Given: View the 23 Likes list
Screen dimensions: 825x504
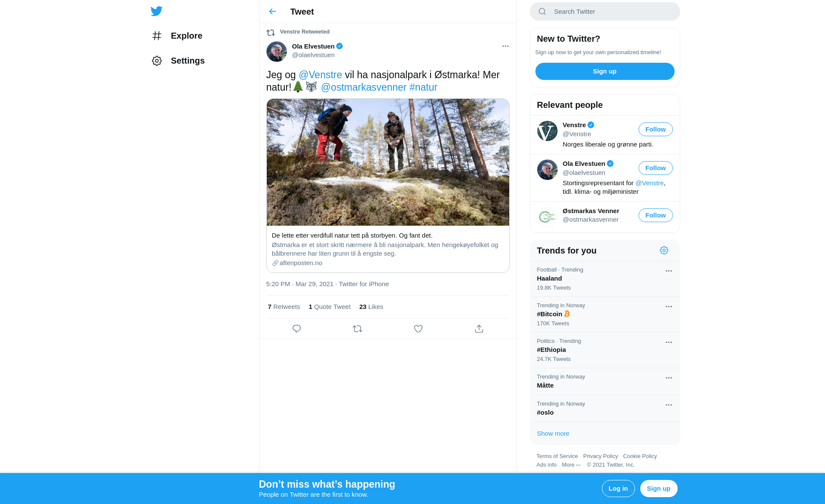Looking at the screenshot, I should click(x=371, y=307).
